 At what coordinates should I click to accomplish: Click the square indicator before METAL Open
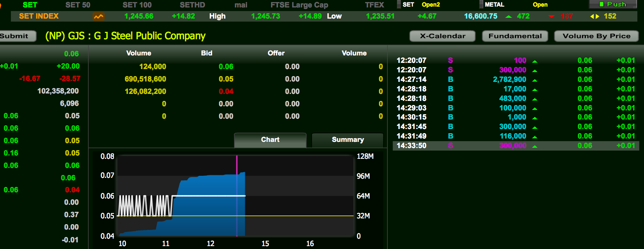pos(481,5)
